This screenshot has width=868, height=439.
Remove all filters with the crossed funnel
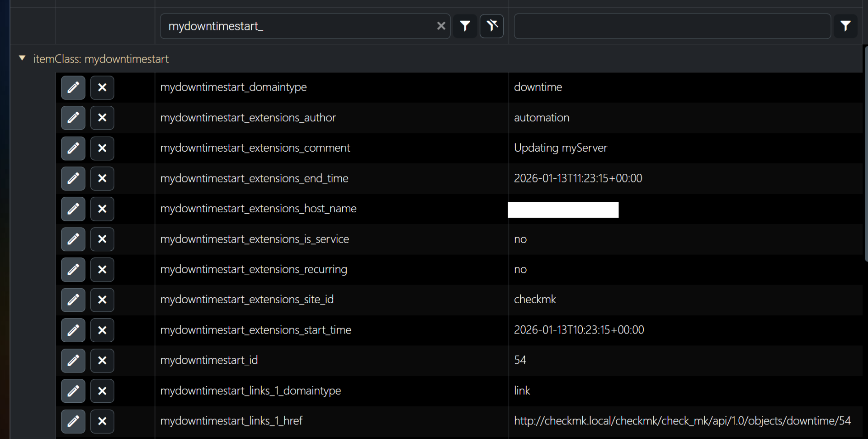coord(492,26)
